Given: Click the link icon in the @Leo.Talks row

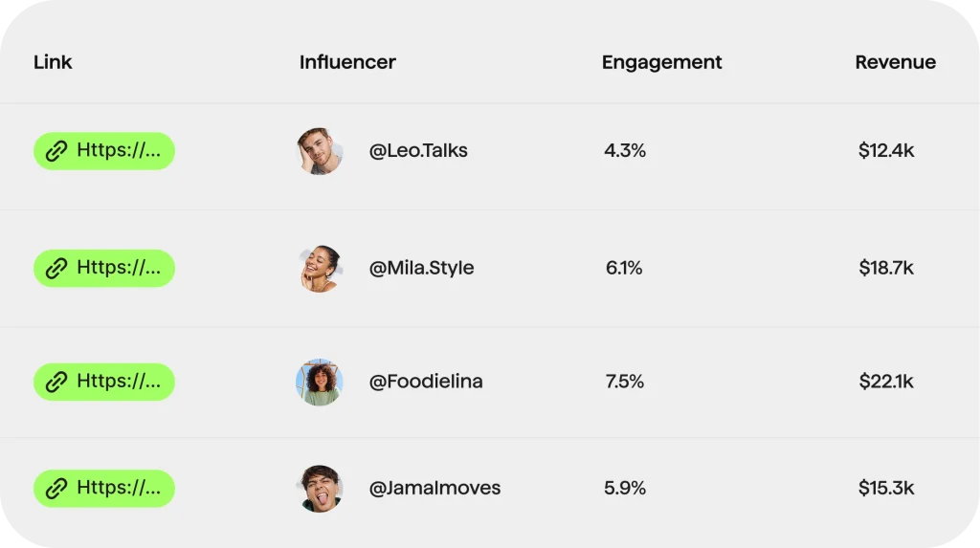Looking at the screenshot, I should point(57,151).
